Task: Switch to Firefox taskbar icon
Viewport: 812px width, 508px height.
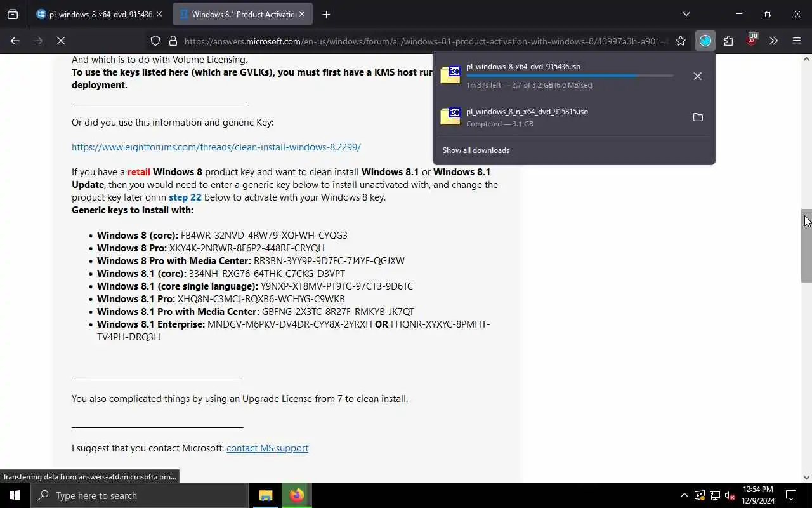Action: point(296,495)
